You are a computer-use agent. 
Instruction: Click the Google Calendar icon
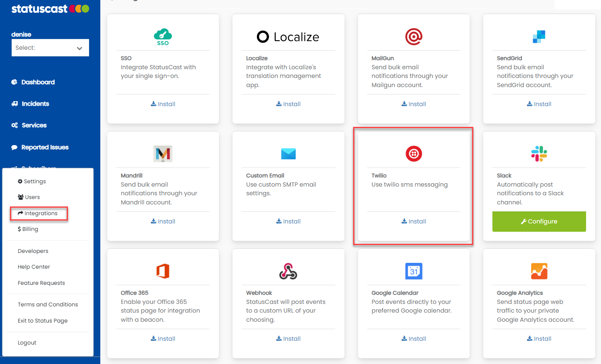[414, 271]
